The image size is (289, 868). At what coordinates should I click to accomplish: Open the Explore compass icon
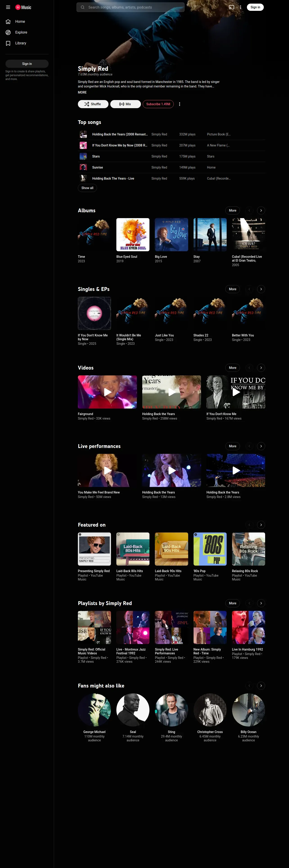point(8,32)
